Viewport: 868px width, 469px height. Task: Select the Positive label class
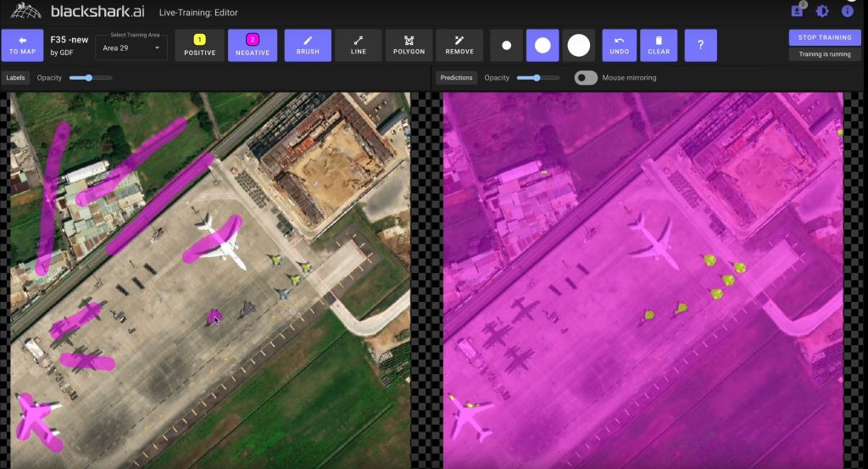[200, 46]
